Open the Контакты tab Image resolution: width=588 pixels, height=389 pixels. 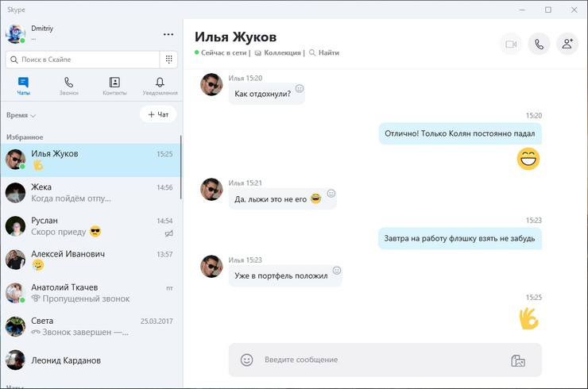pyautogui.click(x=114, y=86)
